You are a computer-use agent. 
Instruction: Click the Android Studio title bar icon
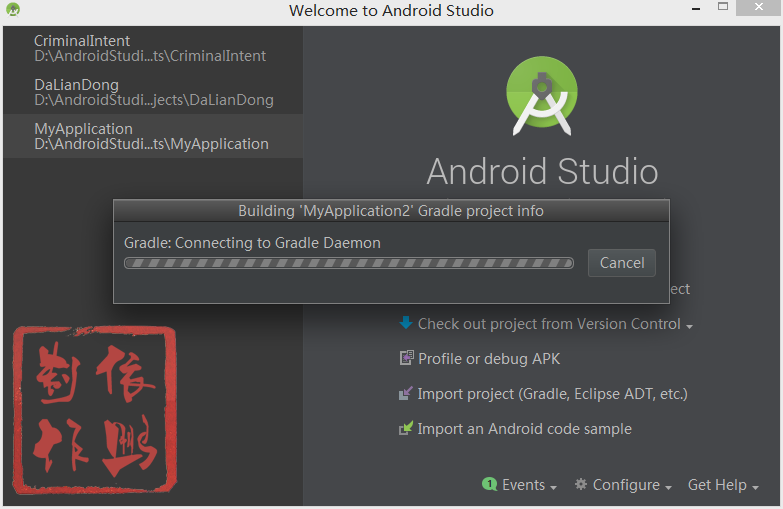tap(12, 9)
